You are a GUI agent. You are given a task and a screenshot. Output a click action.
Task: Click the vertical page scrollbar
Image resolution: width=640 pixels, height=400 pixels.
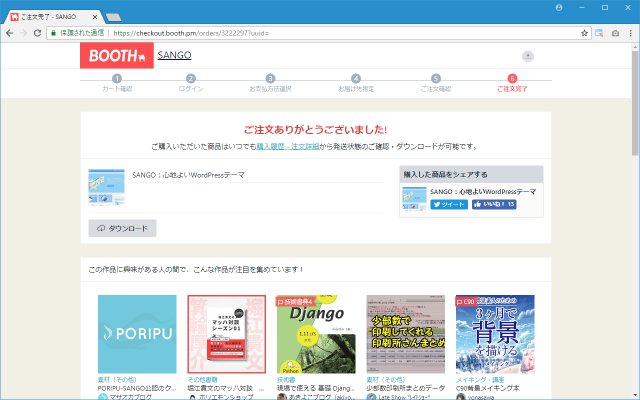[636, 102]
